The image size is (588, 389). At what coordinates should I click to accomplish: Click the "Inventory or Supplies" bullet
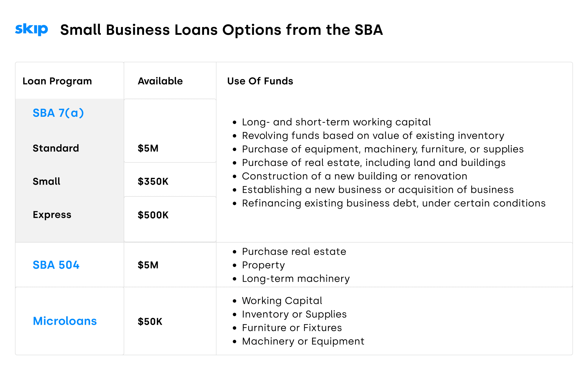point(294,314)
